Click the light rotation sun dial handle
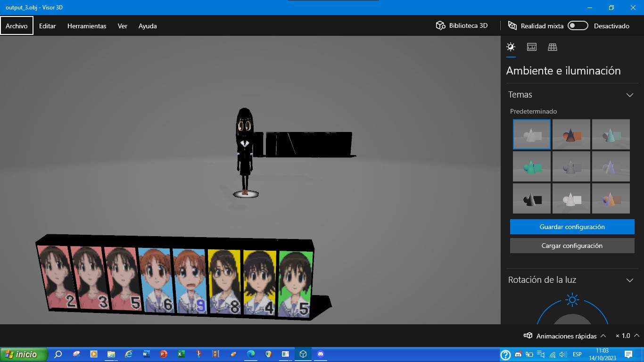 (x=572, y=300)
